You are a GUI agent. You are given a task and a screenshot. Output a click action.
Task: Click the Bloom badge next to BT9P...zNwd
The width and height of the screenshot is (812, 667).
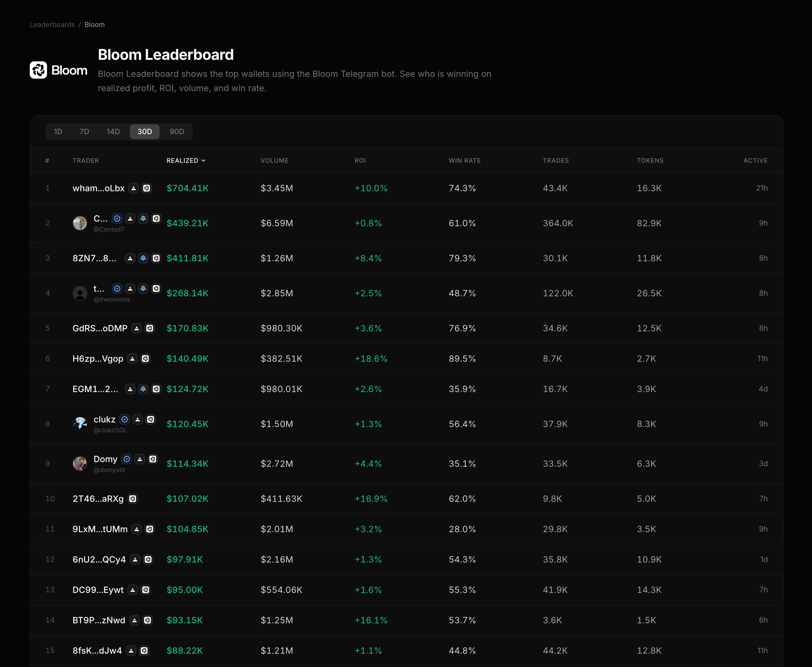(x=148, y=620)
